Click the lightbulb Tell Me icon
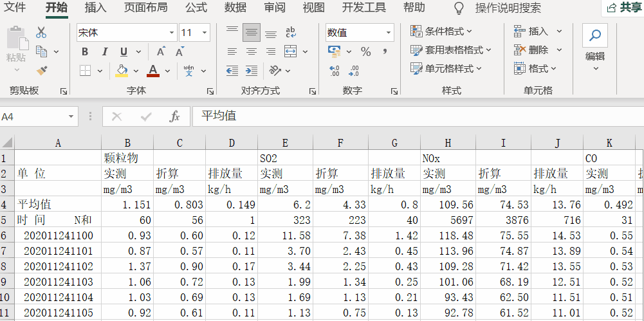Image resolution: width=644 pixels, height=321 pixels. click(458, 8)
